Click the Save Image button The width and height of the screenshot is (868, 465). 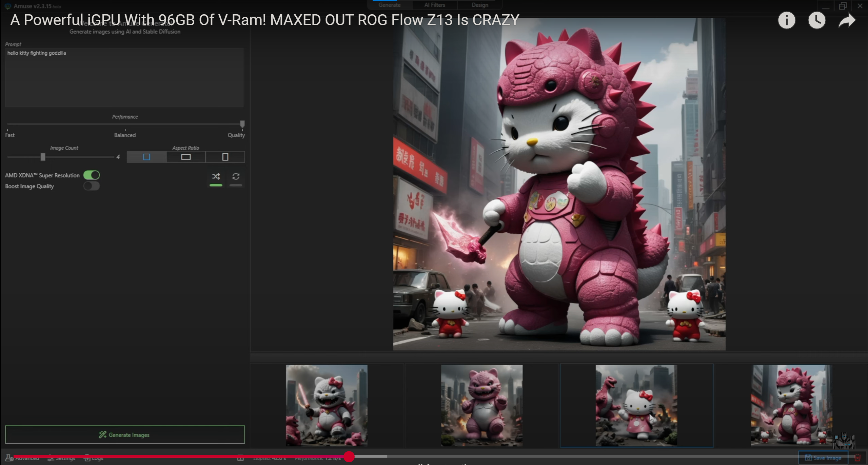coord(823,458)
